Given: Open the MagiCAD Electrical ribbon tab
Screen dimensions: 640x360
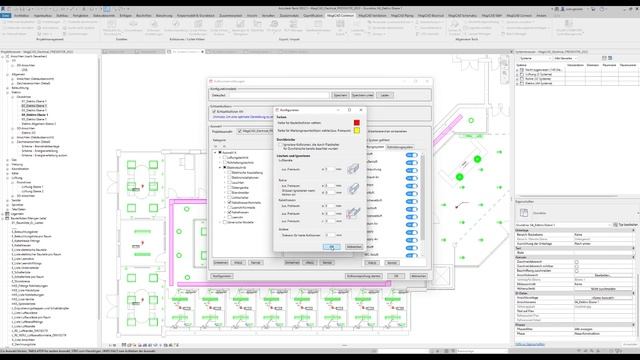Looking at the screenshot, I should pyautogui.click(x=431, y=16).
